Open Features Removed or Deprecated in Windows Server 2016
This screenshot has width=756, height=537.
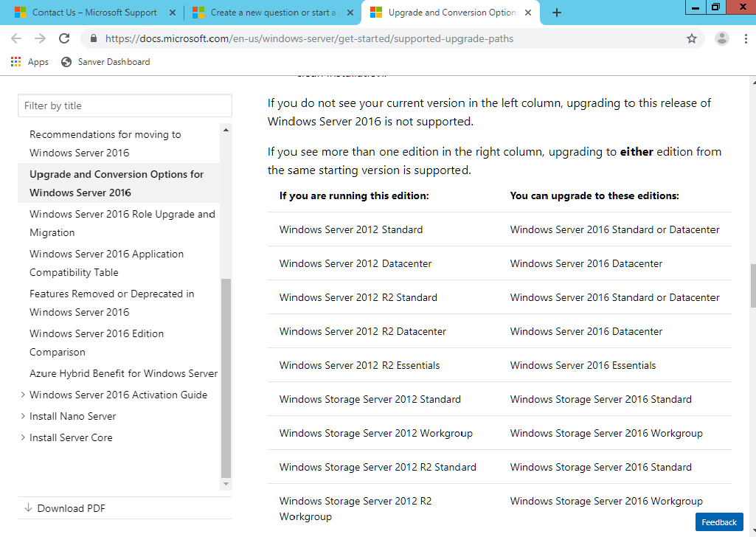click(111, 302)
